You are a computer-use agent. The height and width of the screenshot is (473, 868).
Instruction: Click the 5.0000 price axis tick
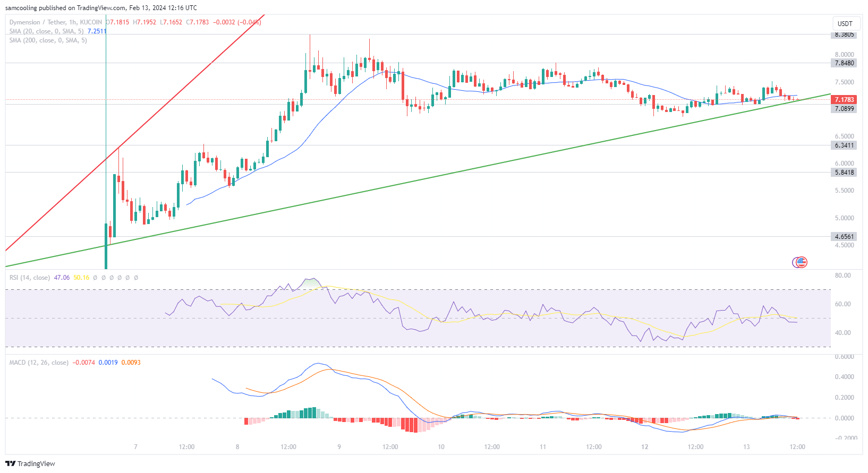(x=844, y=218)
